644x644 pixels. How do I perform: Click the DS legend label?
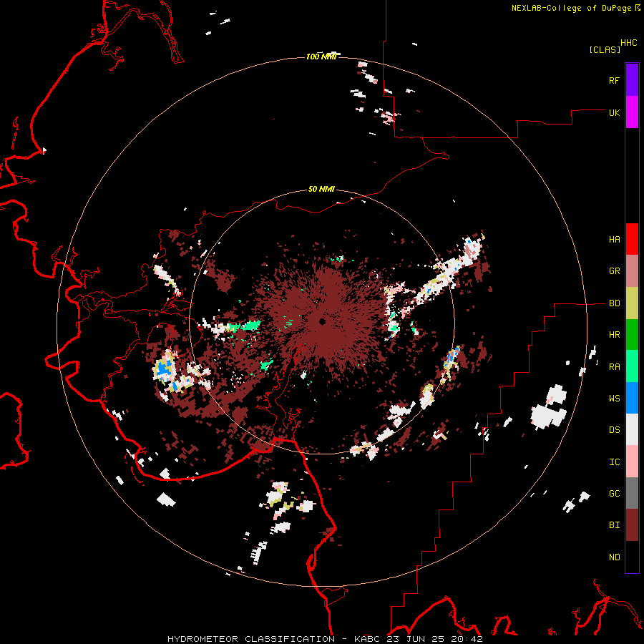[x=615, y=430]
